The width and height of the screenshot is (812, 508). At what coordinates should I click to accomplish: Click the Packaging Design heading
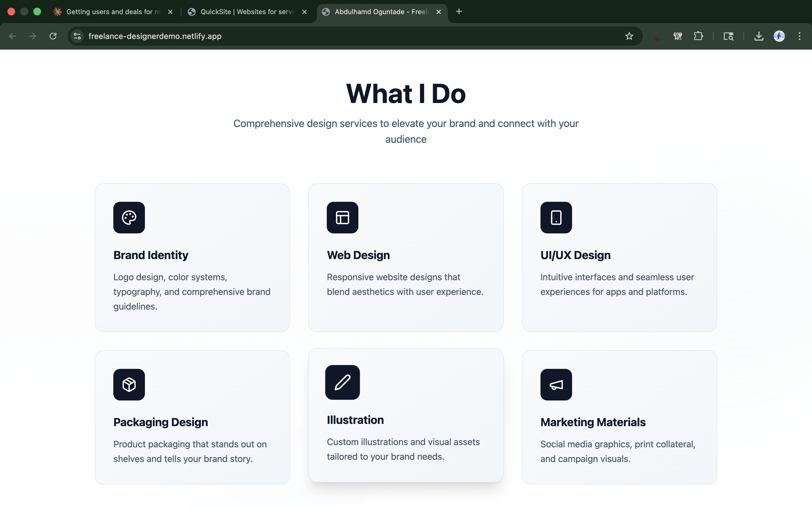[160, 422]
